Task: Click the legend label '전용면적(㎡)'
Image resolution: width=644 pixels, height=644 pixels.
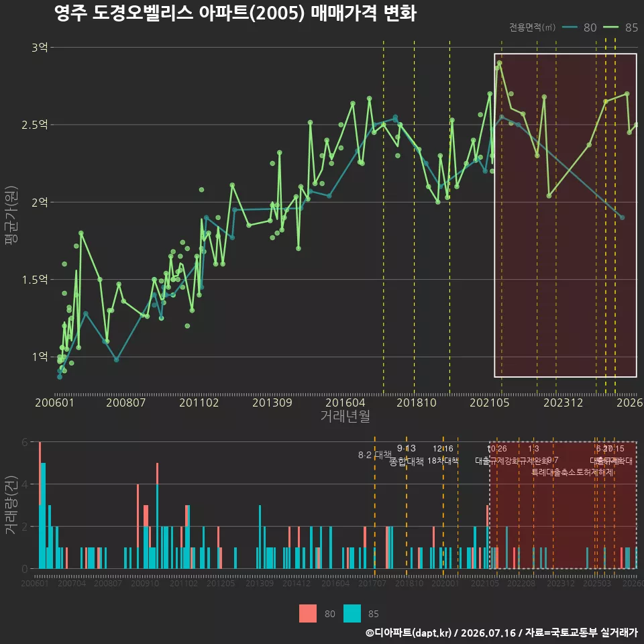Action: pos(532,28)
